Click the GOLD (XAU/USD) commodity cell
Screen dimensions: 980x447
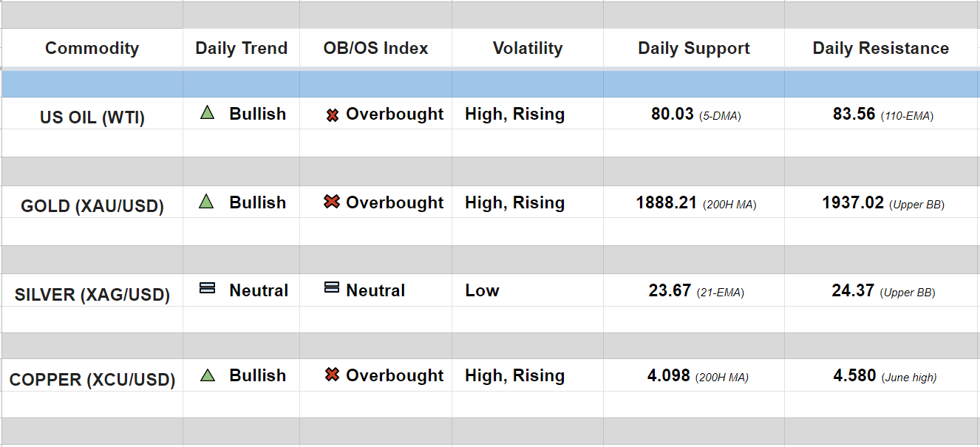point(92,206)
